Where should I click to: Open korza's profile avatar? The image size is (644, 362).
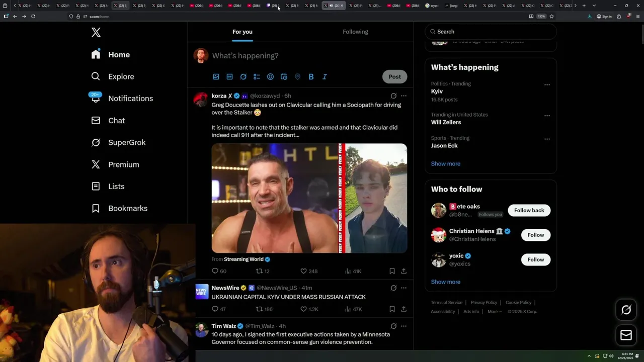(201, 99)
